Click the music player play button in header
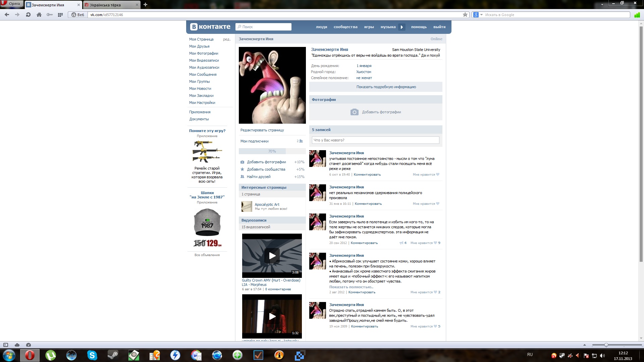The image size is (644, 362). pos(402,27)
